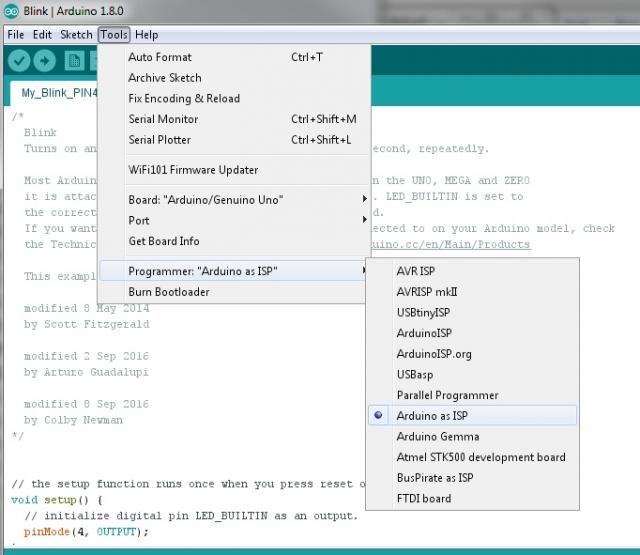640x555 pixels.
Task: Open the File menu
Action: pos(16,35)
